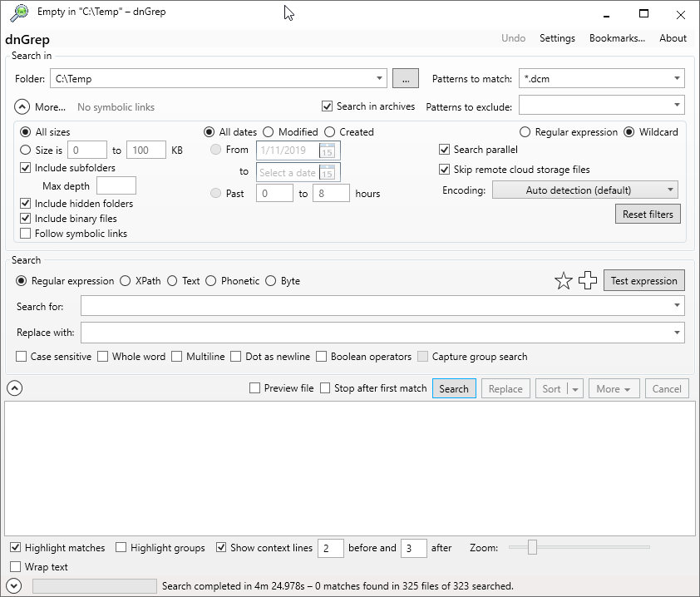Open the Bookmarks dialog
Viewport: 700px width, 597px height.
[x=617, y=37]
